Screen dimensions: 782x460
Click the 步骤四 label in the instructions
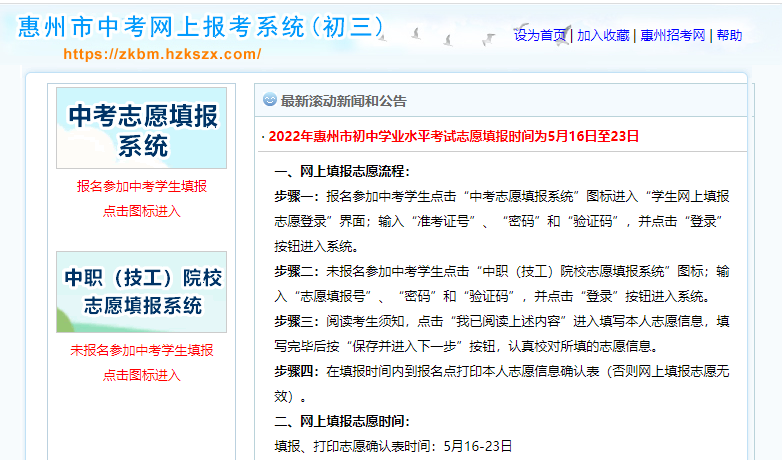pyautogui.click(x=297, y=371)
